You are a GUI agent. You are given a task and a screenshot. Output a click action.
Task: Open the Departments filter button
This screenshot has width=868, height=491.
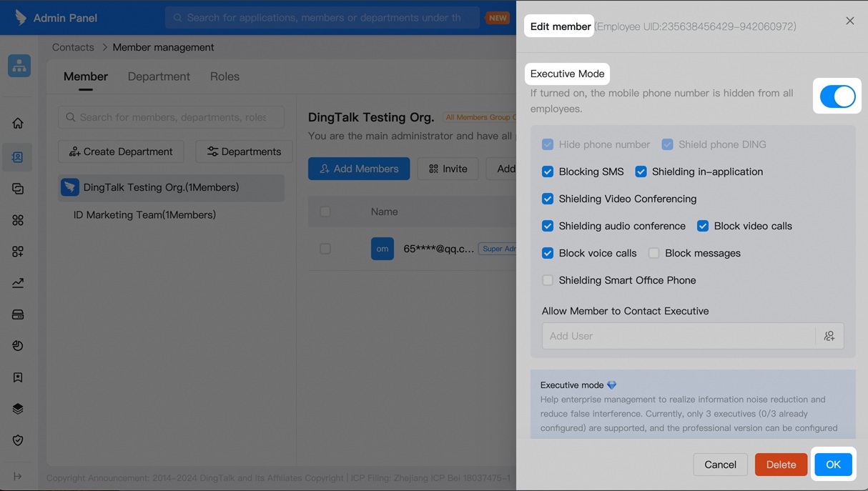(244, 152)
